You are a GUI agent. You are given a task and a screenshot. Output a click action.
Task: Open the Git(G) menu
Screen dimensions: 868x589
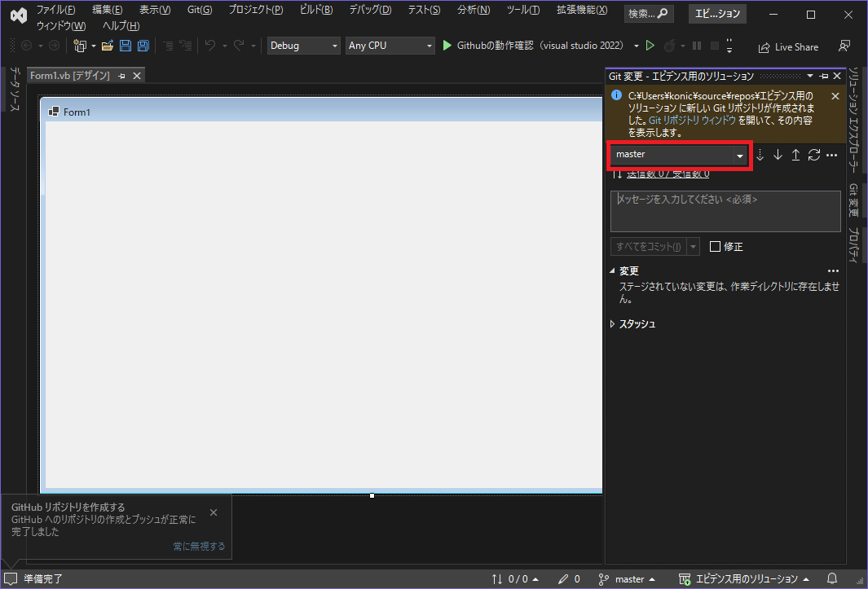[199, 11]
